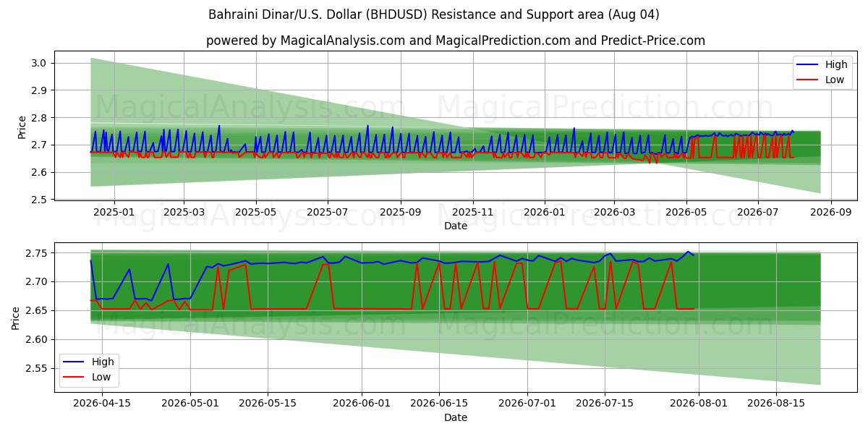
Task: Click the '2025-07' date tick label
Action: (328, 213)
